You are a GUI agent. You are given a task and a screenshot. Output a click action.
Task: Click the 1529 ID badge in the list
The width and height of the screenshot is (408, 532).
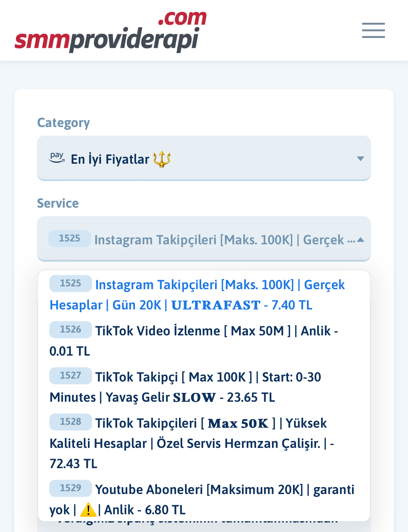(71, 488)
